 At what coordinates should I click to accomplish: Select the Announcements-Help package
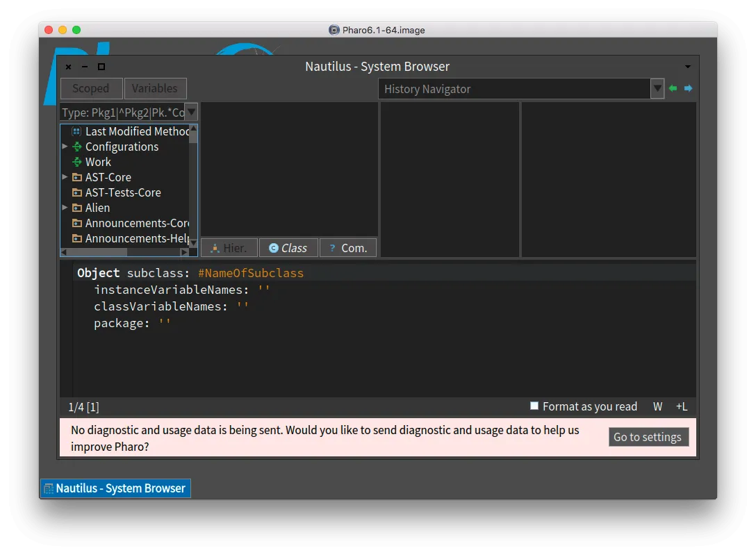pyautogui.click(x=125, y=238)
